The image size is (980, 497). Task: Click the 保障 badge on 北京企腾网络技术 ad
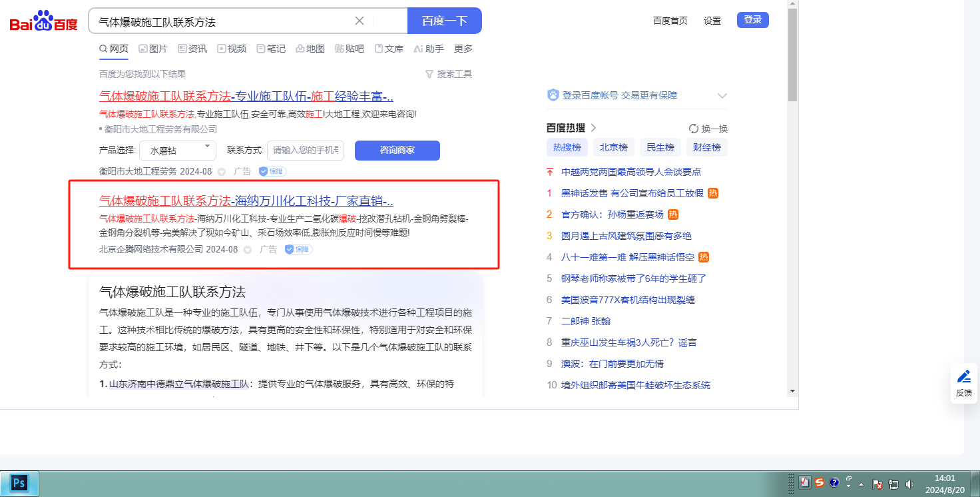(x=299, y=249)
